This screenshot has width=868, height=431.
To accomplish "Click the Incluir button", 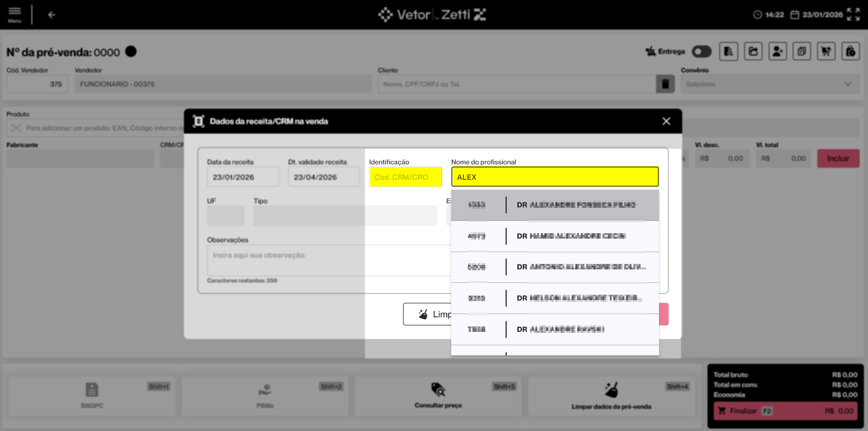I will click(x=838, y=158).
